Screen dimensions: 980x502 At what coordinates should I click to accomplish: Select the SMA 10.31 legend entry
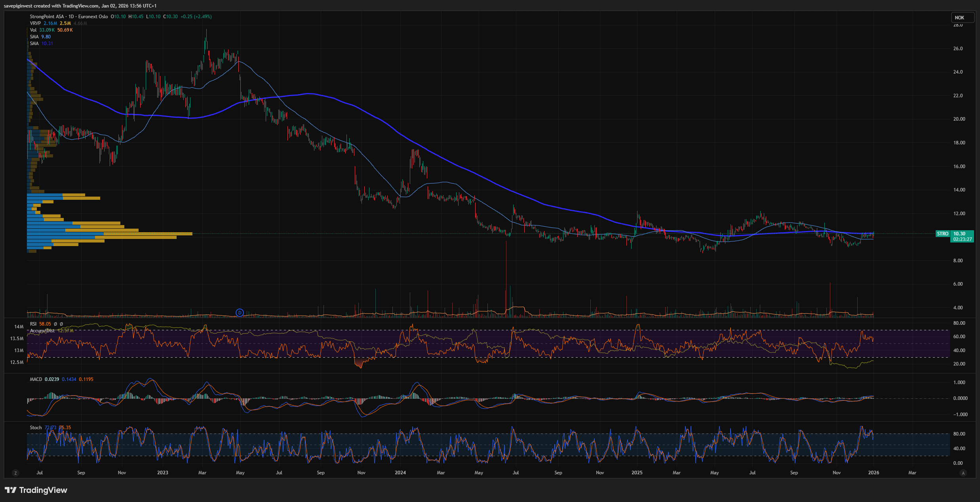tap(34, 44)
